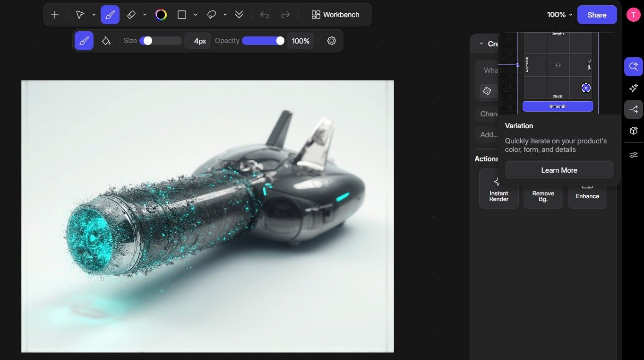The width and height of the screenshot is (644, 360).
Task: Select the eraser tool
Action: [x=132, y=15]
